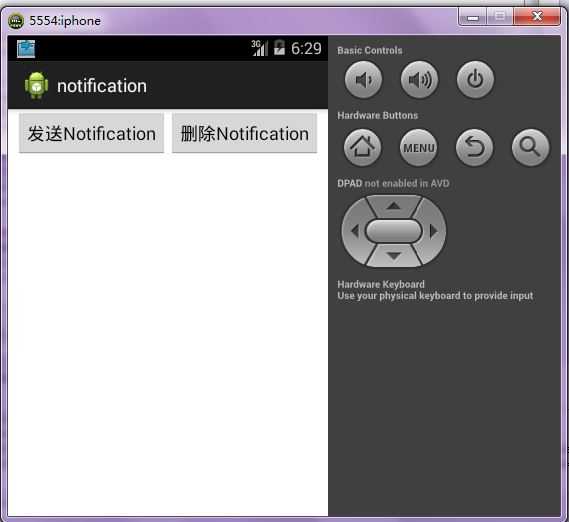
Task: Click the emulator power button
Action: point(475,79)
